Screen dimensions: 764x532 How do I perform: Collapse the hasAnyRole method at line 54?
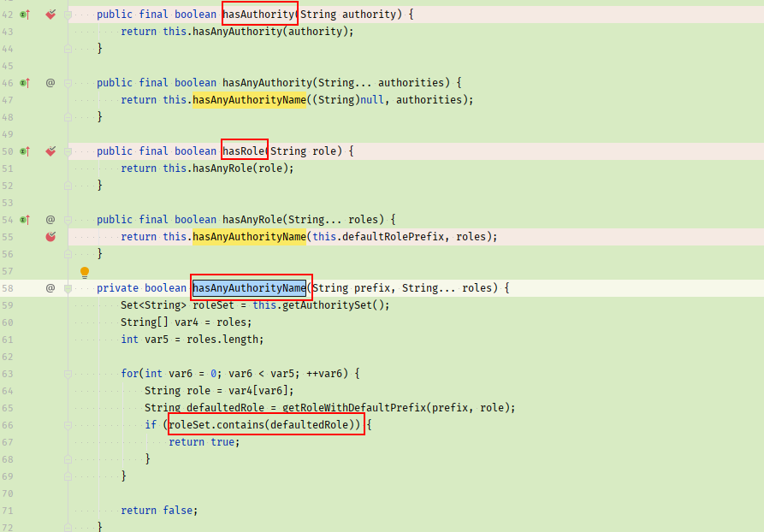coord(68,220)
